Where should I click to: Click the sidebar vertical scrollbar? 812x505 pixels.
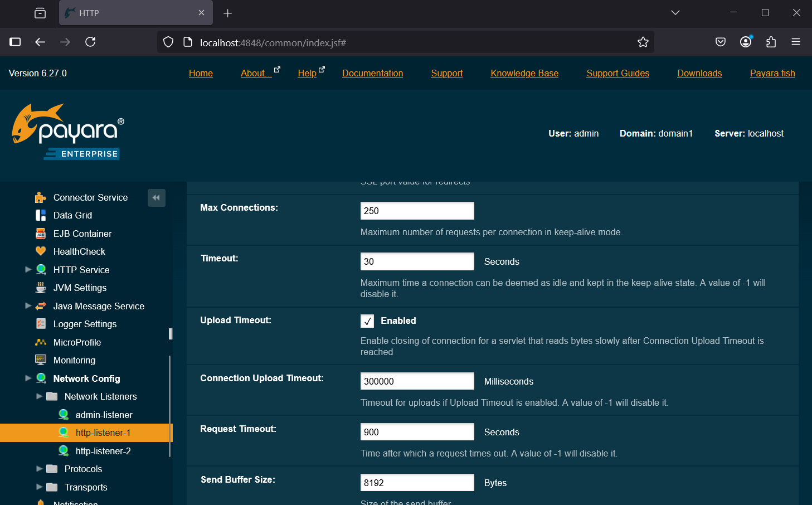(170, 406)
